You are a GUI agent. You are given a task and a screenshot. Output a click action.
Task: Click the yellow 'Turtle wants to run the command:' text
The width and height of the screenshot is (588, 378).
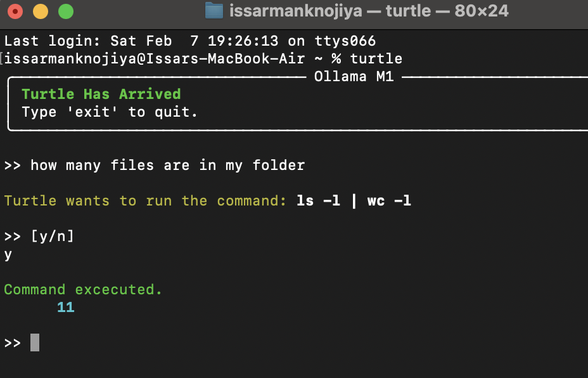[x=146, y=201]
